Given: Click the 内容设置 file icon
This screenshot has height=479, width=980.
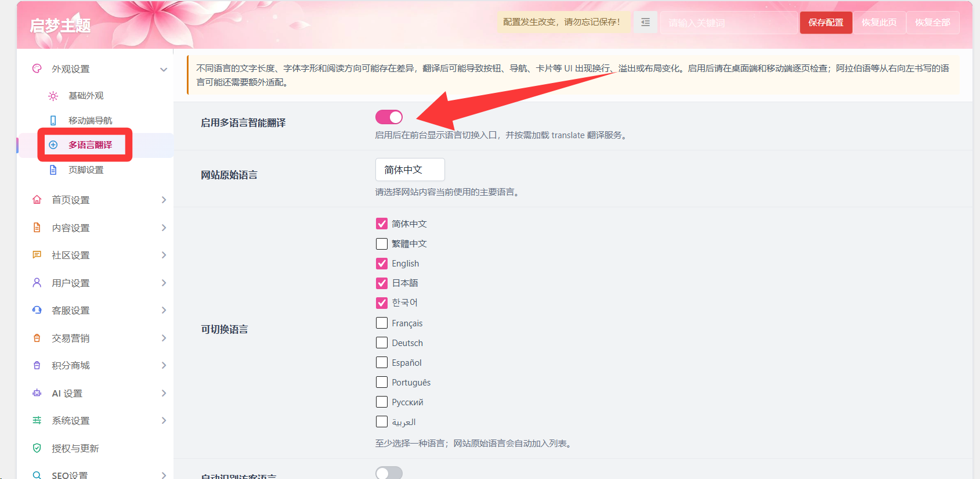Looking at the screenshot, I should 37,228.
